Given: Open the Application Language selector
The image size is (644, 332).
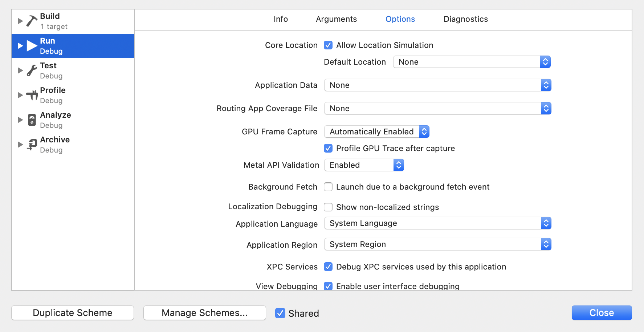Looking at the screenshot, I should 546,223.
